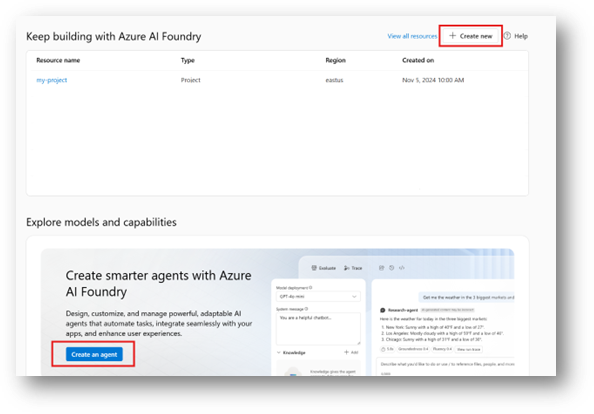Click the Add knowledge plus button
The image size is (594, 414).
click(351, 352)
